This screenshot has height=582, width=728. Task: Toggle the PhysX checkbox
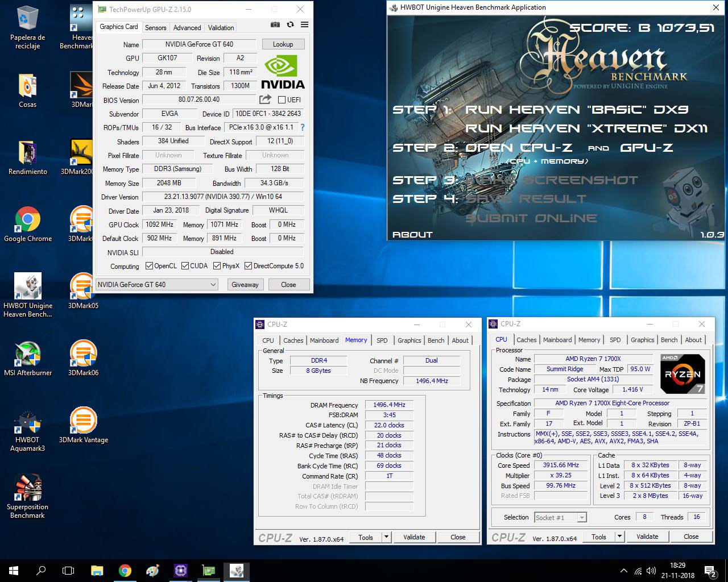[x=217, y=266]
